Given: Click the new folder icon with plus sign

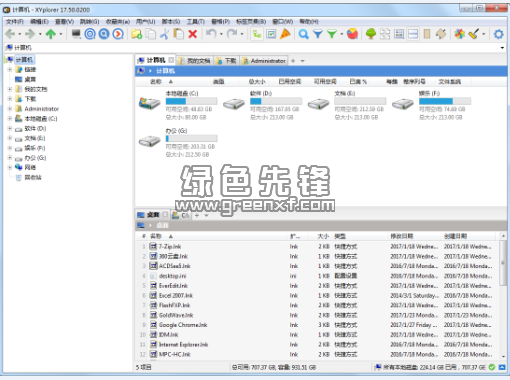Looking at the screenshot, I should 137,34.
